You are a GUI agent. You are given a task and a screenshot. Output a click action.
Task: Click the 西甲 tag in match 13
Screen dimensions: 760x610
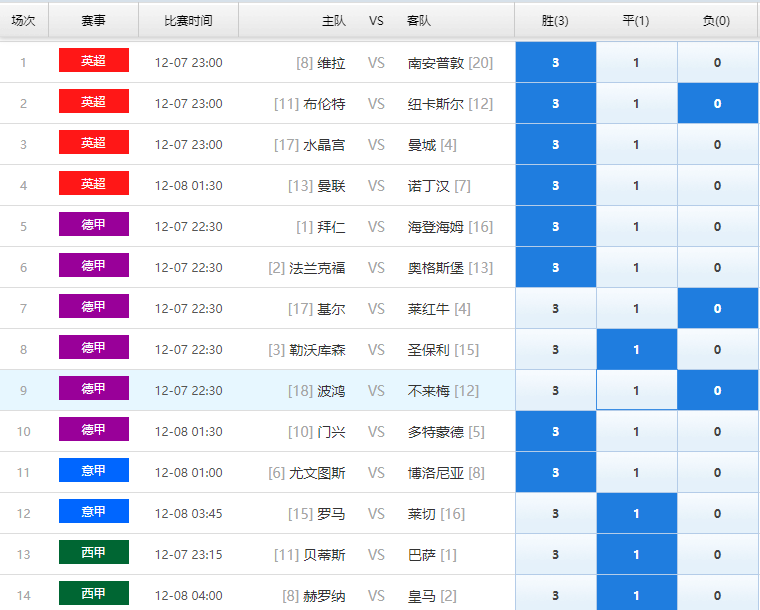pos(94,552)
